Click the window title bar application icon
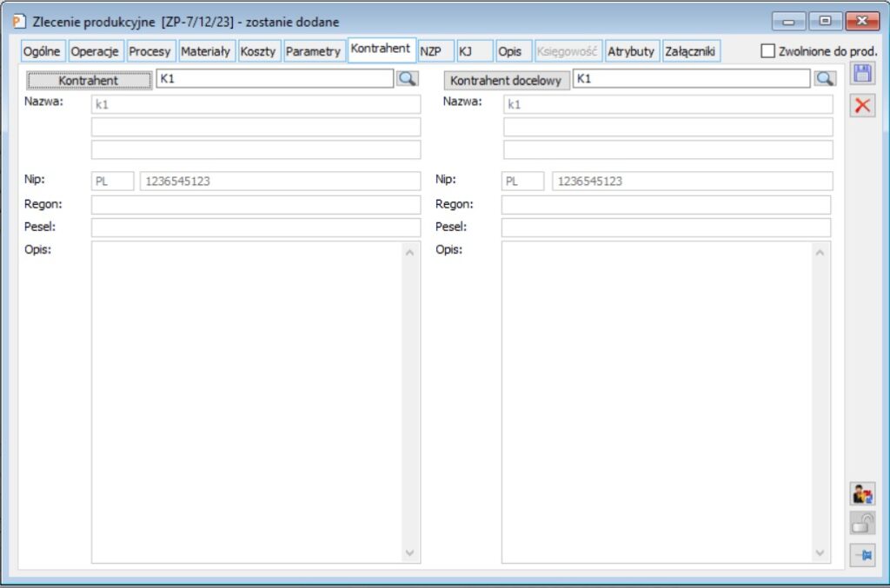 pyautogui.click(x=19, y=21)
